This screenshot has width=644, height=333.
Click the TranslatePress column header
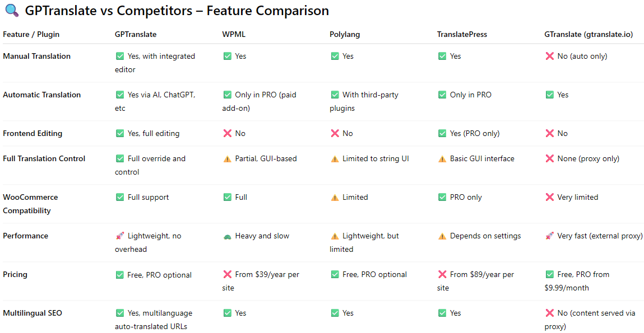click(462, 35)
